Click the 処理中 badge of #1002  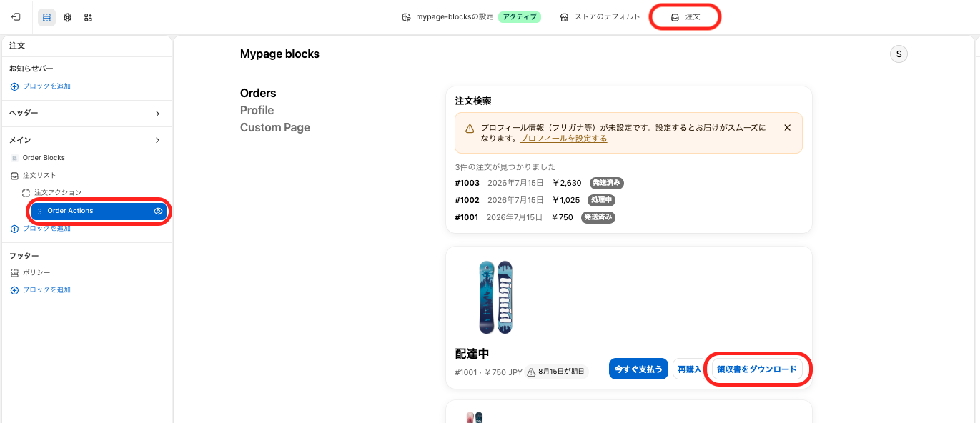click(x=601, y=200)
